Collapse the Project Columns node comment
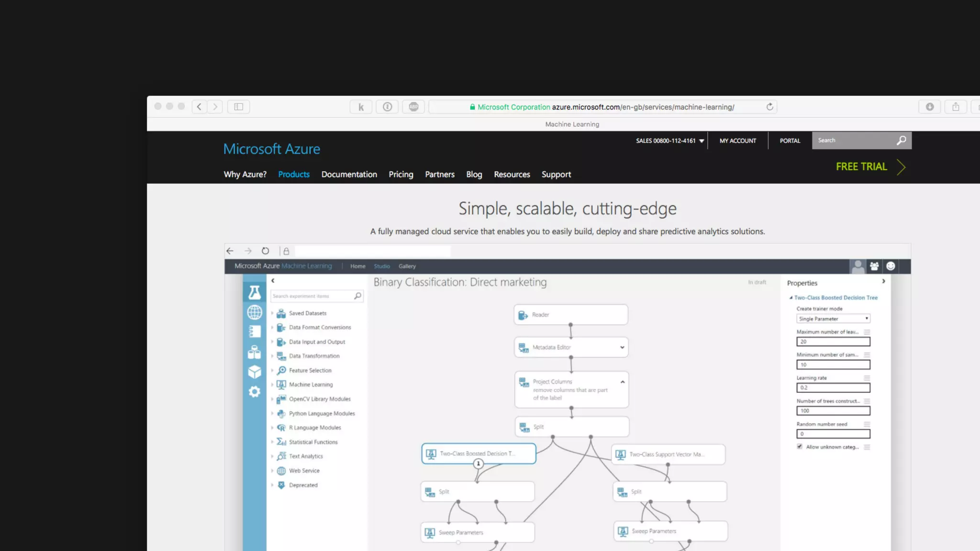 [x=623, y=382]
